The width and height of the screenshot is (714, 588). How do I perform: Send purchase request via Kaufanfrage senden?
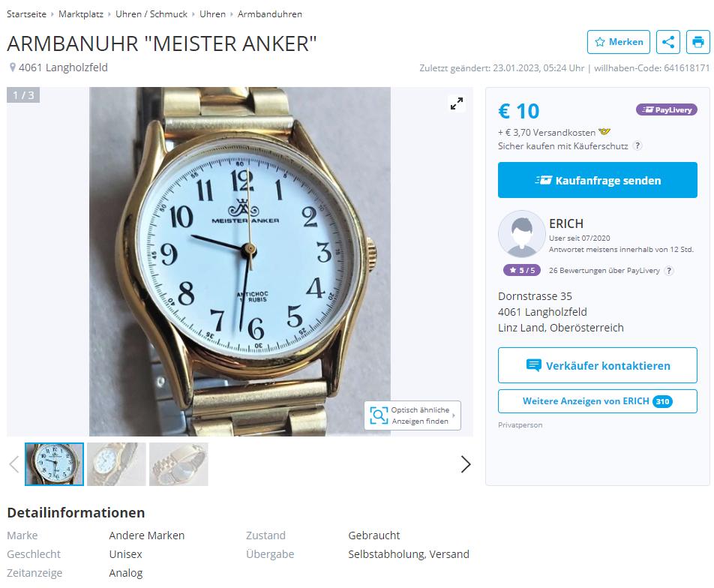coord(598,180)
